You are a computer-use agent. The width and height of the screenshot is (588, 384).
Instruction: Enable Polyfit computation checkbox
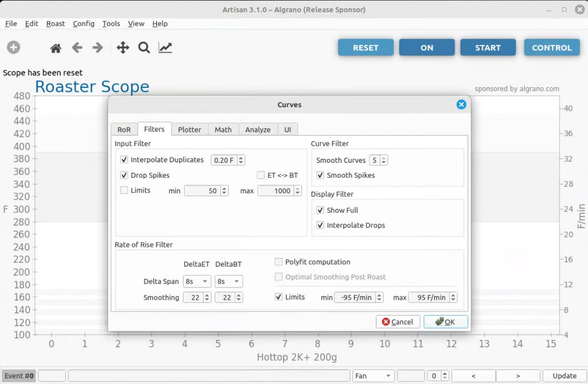pyautogui.click(x=279, y=262)
